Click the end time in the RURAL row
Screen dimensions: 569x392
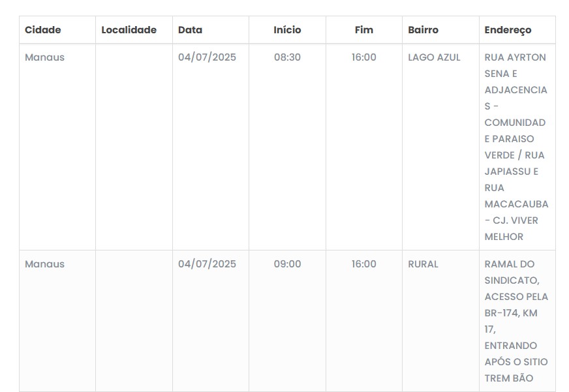363,264
